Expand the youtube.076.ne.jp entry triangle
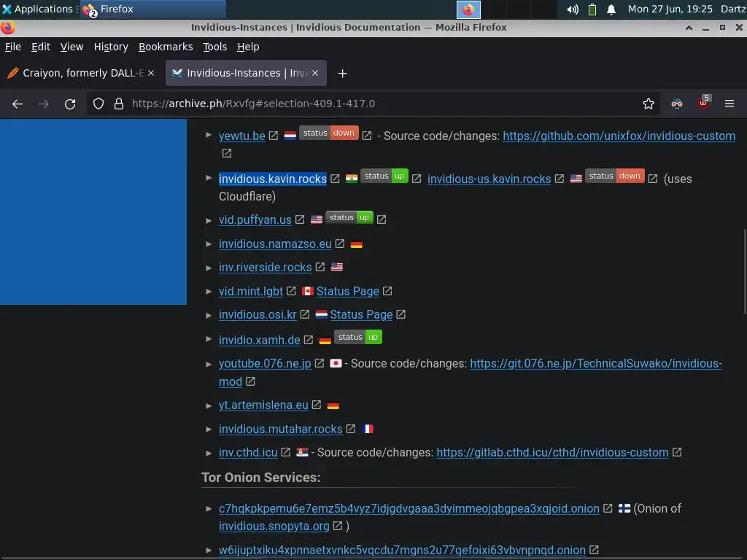747x560 pixels. pos(208,365)
